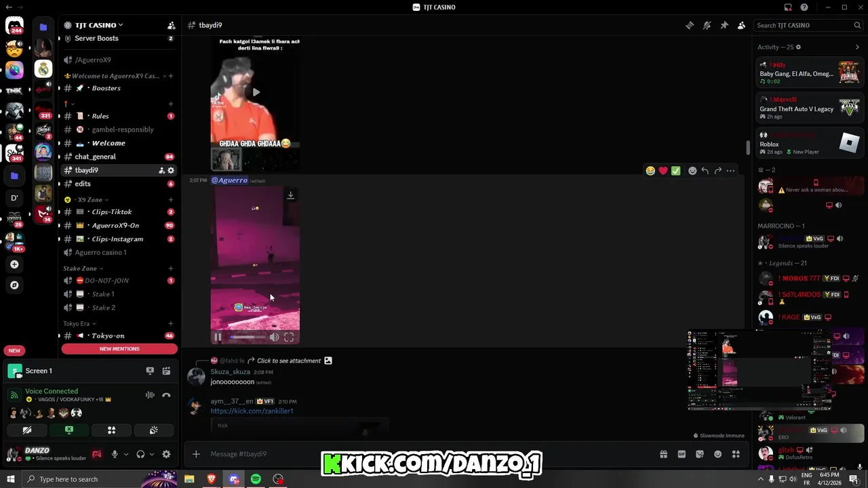
Task: Toggle camera on in voice panel
Action: click(x=27, y=430)
